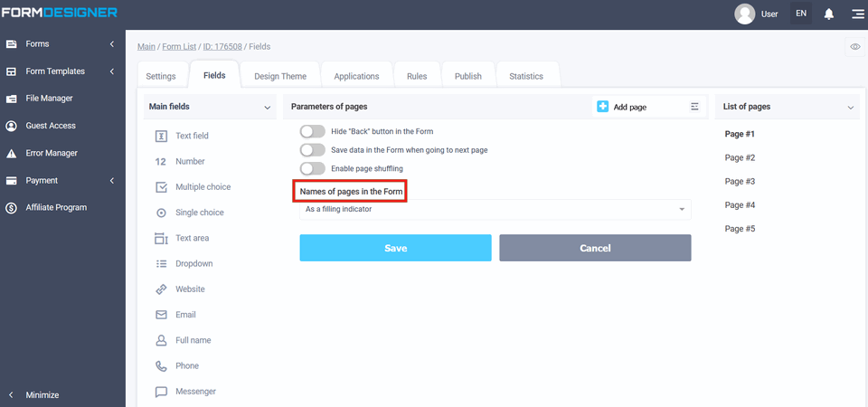Screen dimensions: 868x407
Task: Click the File Manager folder icon
Action: pyautogui.click(x=11, y=99)
